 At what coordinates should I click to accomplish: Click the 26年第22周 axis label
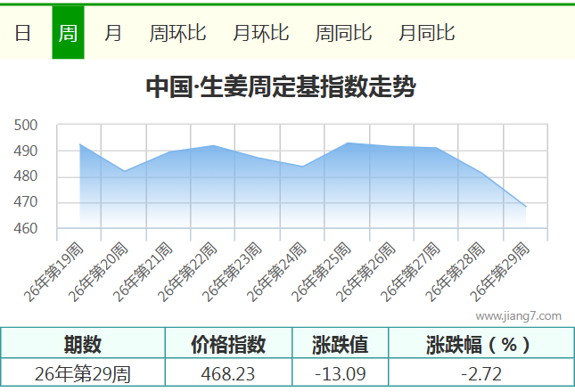[x=187, y=272]
